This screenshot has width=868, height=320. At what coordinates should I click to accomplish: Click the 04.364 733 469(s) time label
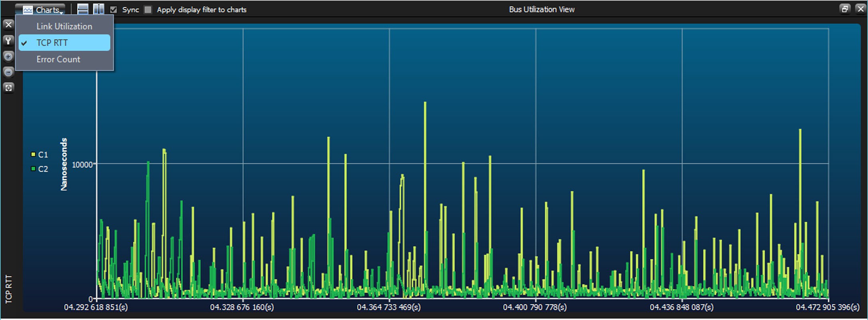389,307
